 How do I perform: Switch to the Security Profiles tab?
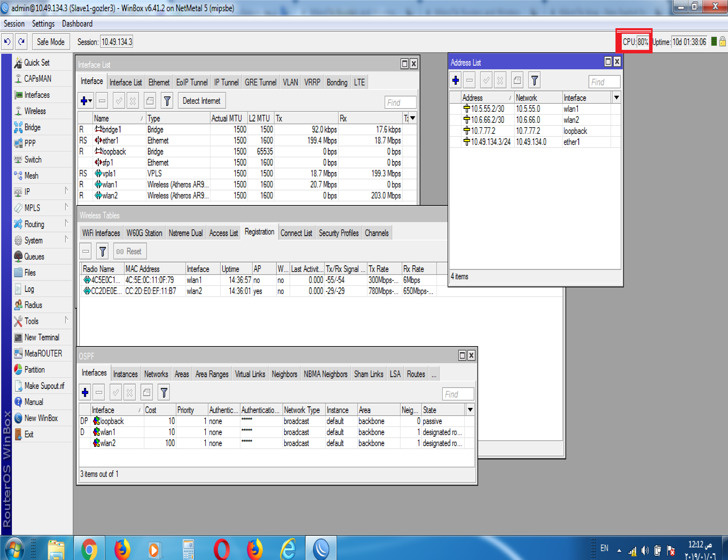click(338, 233)
